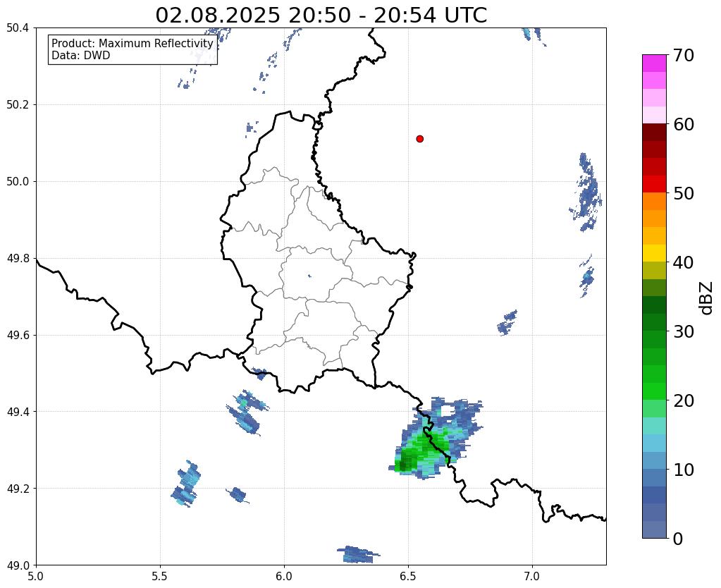Click the colorbar tick label 30
Image resolution: width=721 pixels, height=588 pixels.
pos(683,331)
